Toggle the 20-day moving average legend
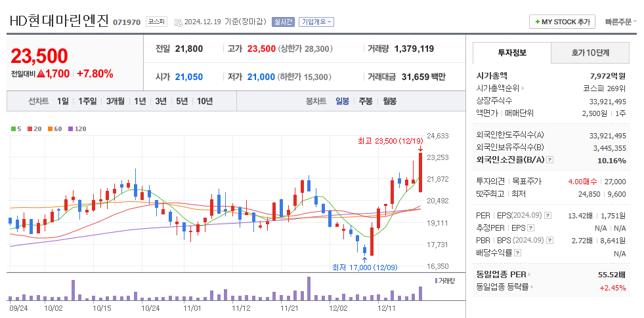Viewport: 644px width, 318px height. click(35, 129)
